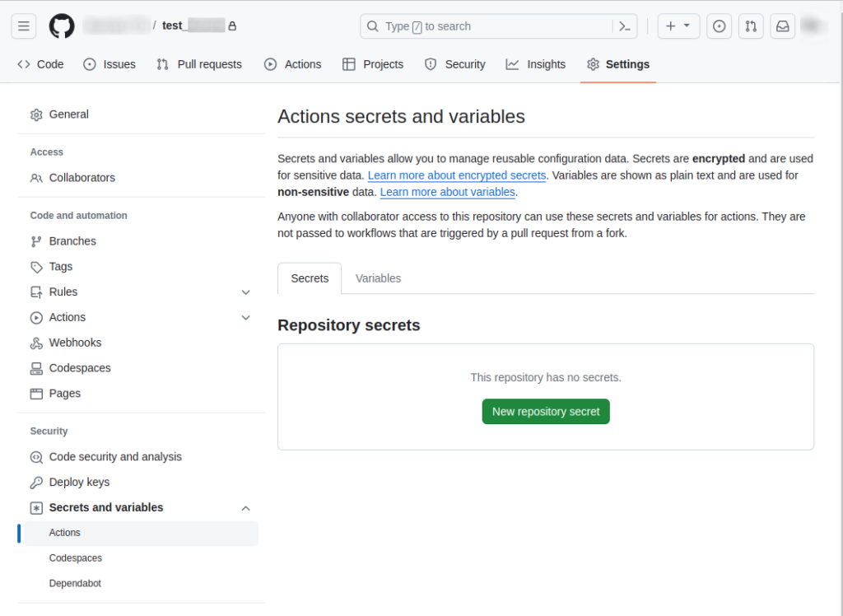
Task: Click the New repository secret button
Action: click(546, 411)
